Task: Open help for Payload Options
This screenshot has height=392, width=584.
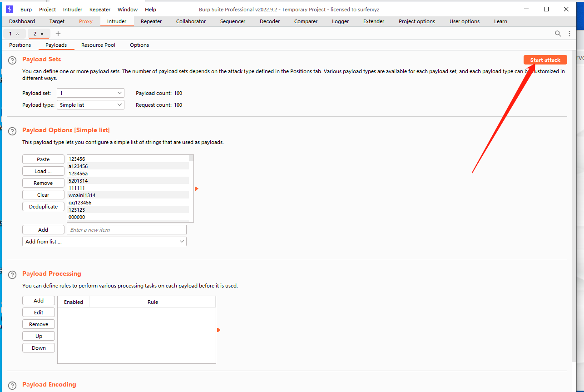Action: coord(13,131)
